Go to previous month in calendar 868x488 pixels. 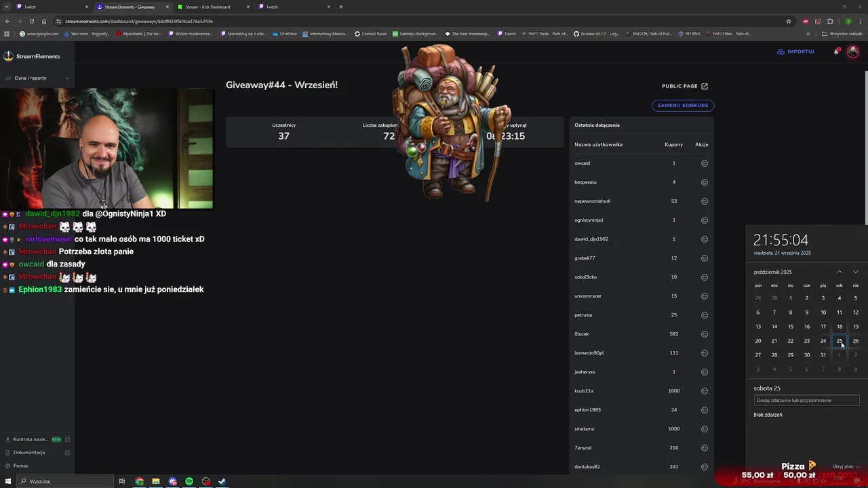coord(840,272)
